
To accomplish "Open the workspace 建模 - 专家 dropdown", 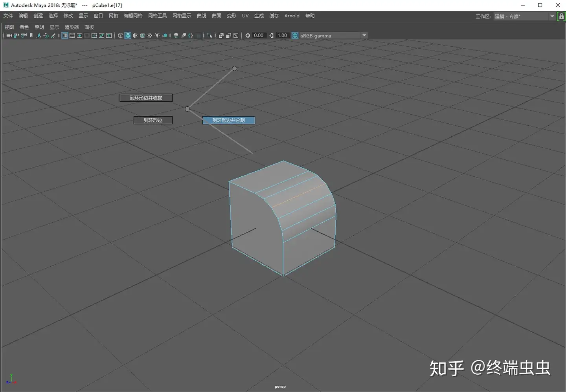I will (524, 16).
